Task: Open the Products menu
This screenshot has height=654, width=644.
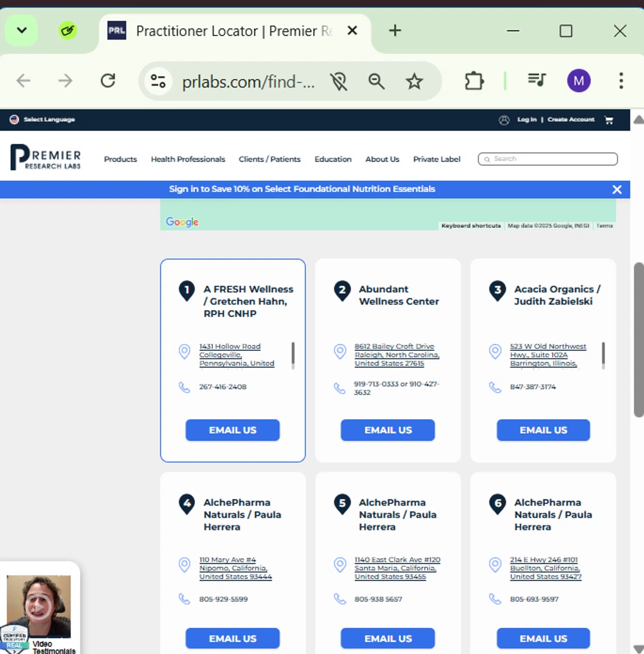Action: tap(120, 159)
